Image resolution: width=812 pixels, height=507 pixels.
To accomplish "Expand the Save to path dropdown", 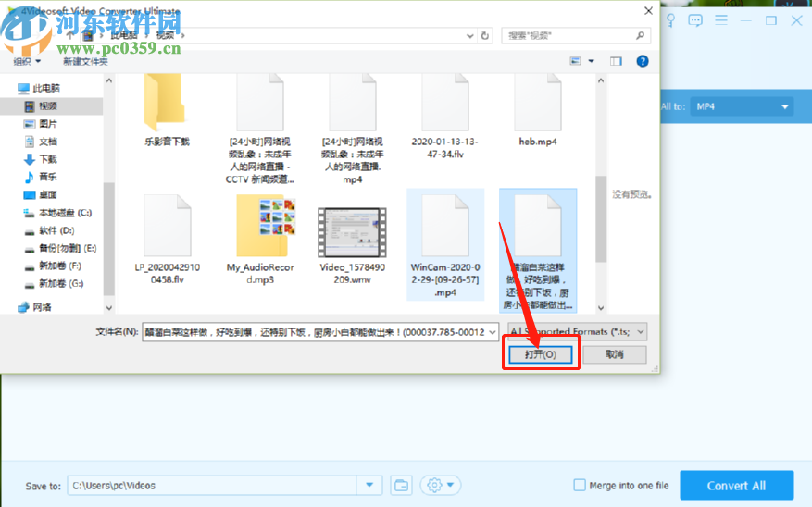I will tap(369, 486).
